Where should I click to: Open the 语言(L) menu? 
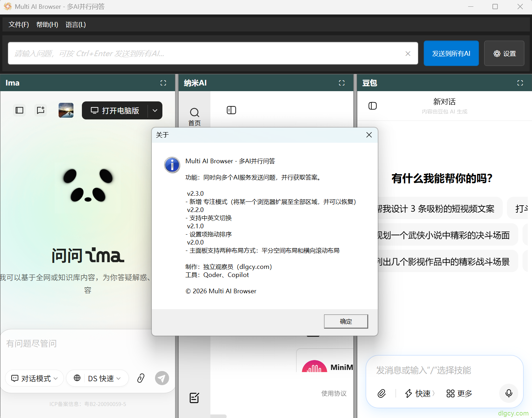(x=76, y=24)
